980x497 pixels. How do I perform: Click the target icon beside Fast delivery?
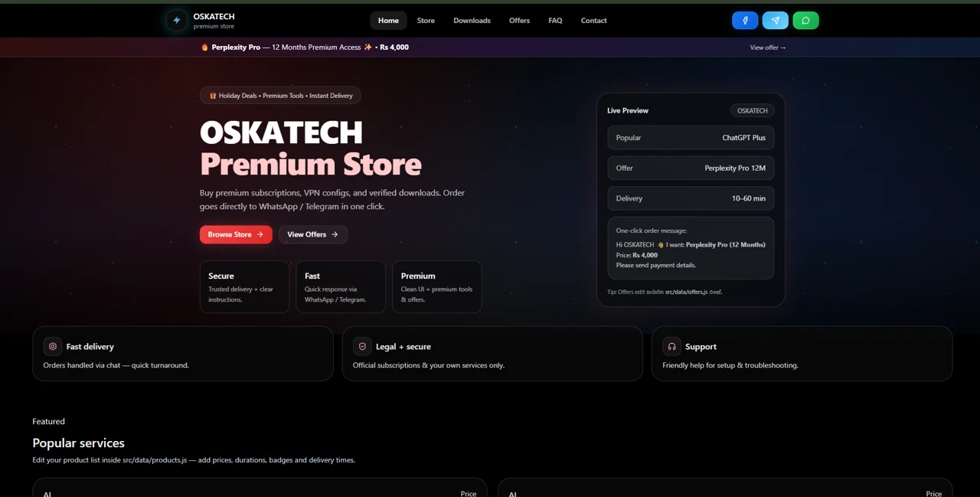(x=53, y=346)
